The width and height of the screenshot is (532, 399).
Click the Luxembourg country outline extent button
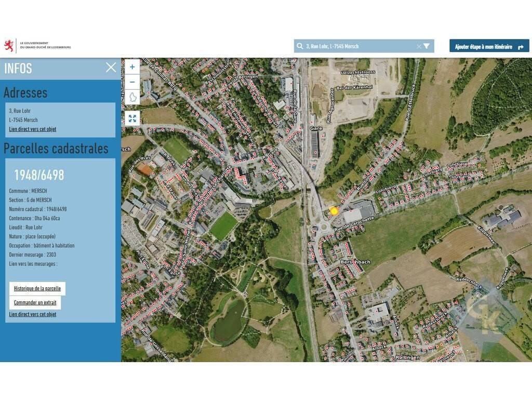[x=132, y=97]
